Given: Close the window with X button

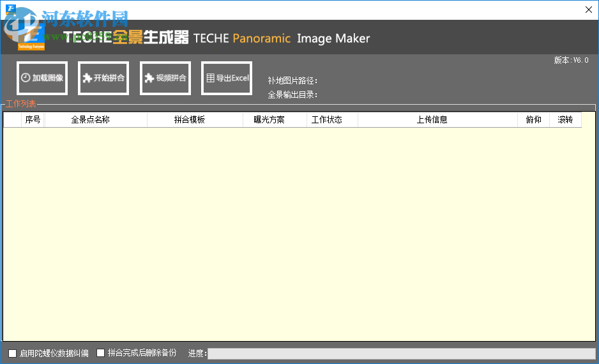Looking at the screenshot, I should coord(589,10).
